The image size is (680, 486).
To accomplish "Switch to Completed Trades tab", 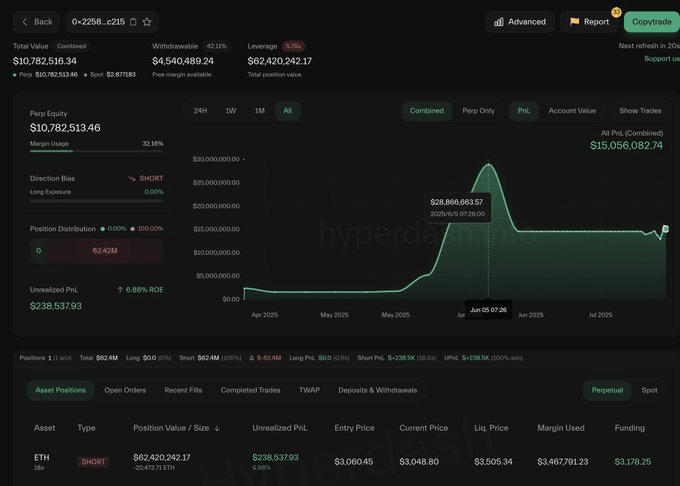I will point(251,390).
